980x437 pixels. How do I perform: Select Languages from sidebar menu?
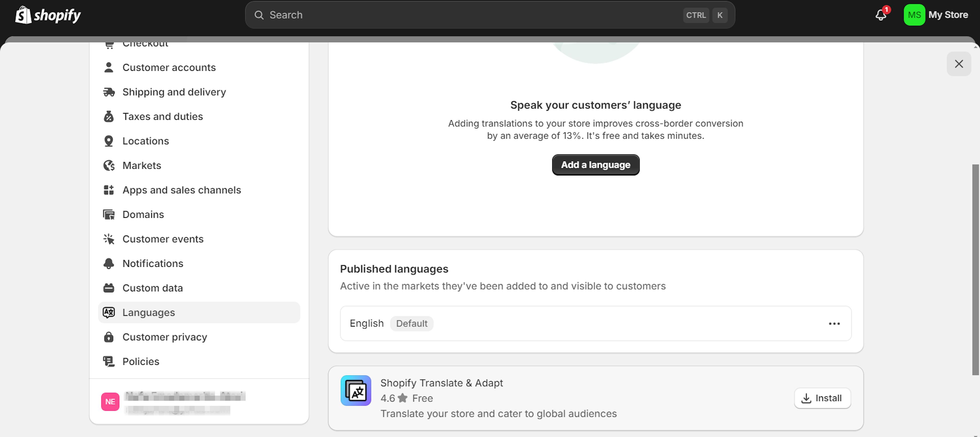[149, 312]
